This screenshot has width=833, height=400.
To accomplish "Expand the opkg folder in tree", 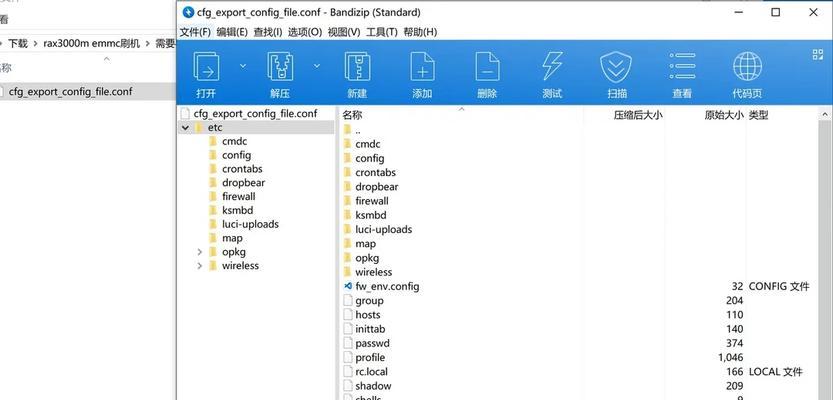I will (x=200, y=252).
